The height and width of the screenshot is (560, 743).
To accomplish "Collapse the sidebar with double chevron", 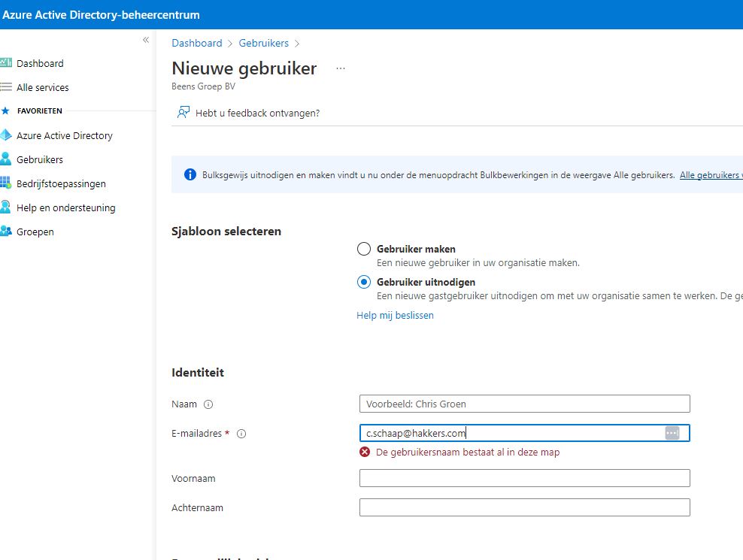I will click(146, 40).
